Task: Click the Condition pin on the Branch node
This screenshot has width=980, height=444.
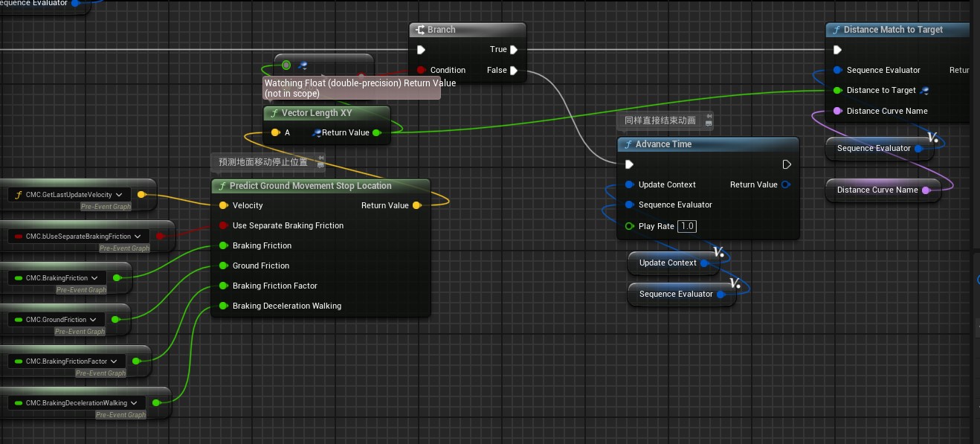Action: point(422,71)
